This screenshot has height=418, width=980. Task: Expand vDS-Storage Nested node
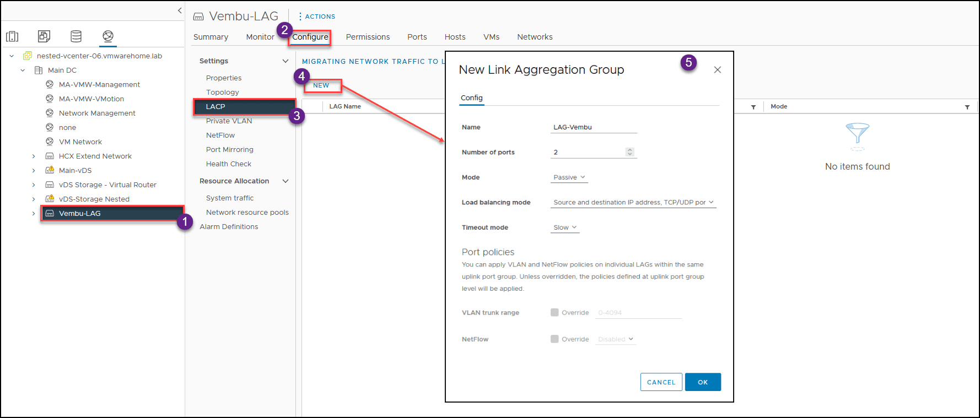(34, 199)
